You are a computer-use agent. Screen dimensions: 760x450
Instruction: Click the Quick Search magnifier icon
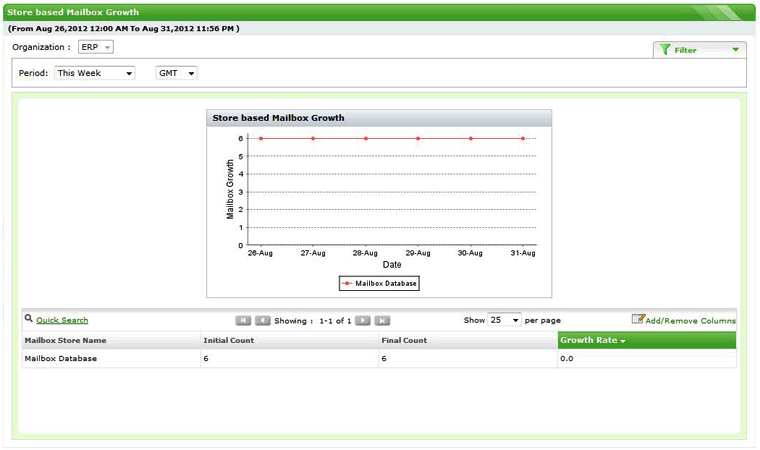tap(29, 319)
